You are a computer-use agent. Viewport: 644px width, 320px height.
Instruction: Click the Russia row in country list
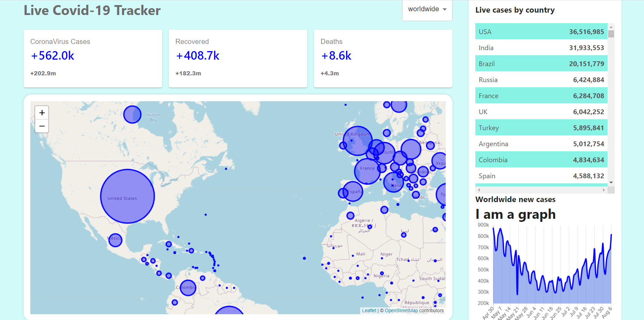point(541,79)
